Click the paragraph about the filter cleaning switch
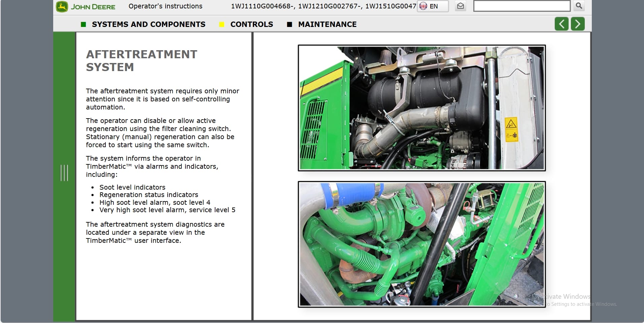The width and height of the screenshot is (644, 323). (160, 133)
